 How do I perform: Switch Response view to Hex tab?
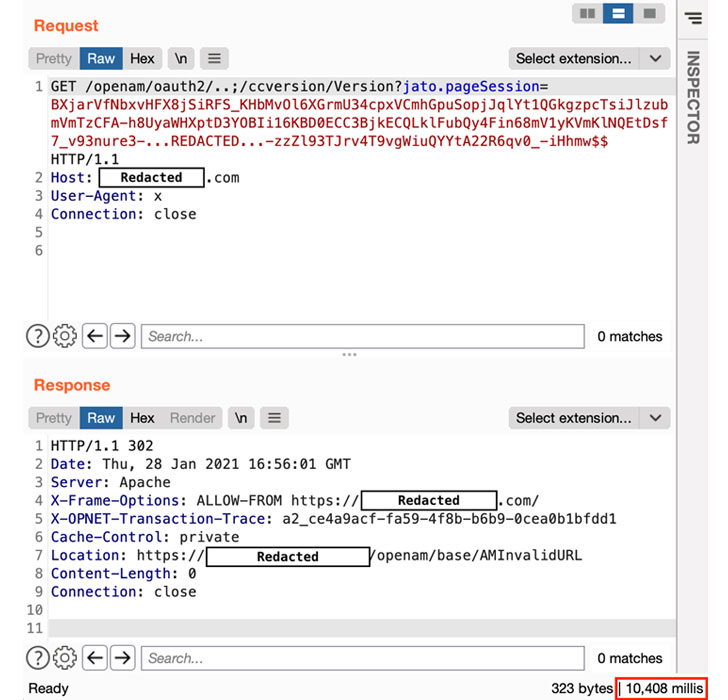pos(142,418)
